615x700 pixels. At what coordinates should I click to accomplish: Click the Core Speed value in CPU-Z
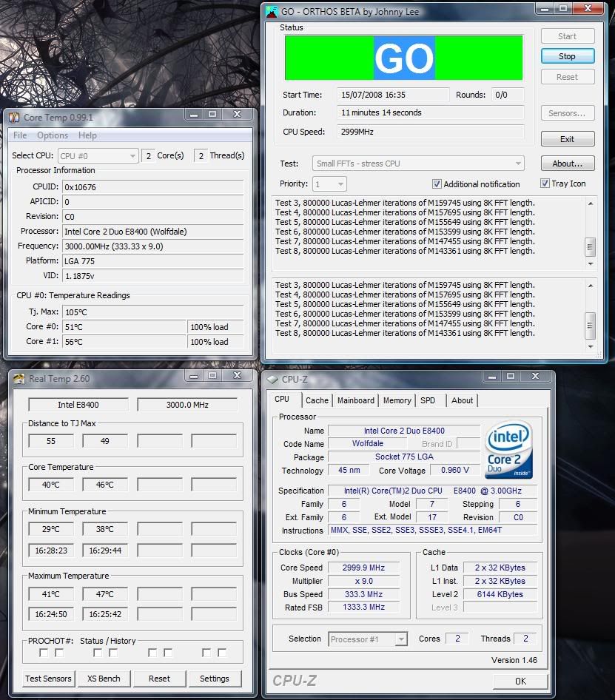coord(363,568)
